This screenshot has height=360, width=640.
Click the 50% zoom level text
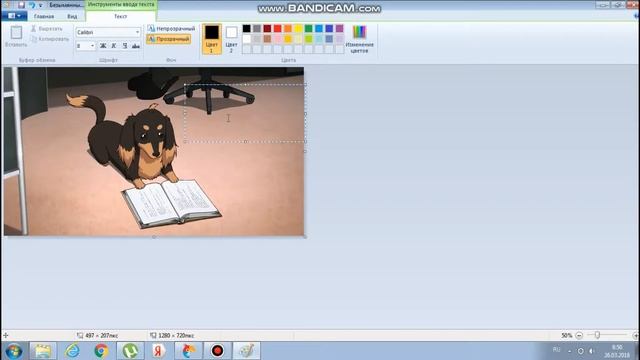567,335
